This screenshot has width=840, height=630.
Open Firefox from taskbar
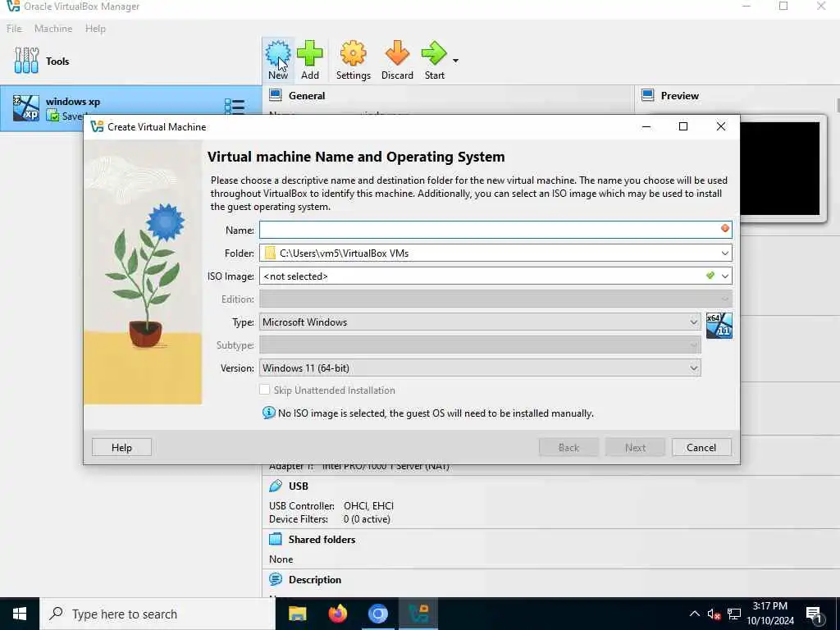[337, 614]
